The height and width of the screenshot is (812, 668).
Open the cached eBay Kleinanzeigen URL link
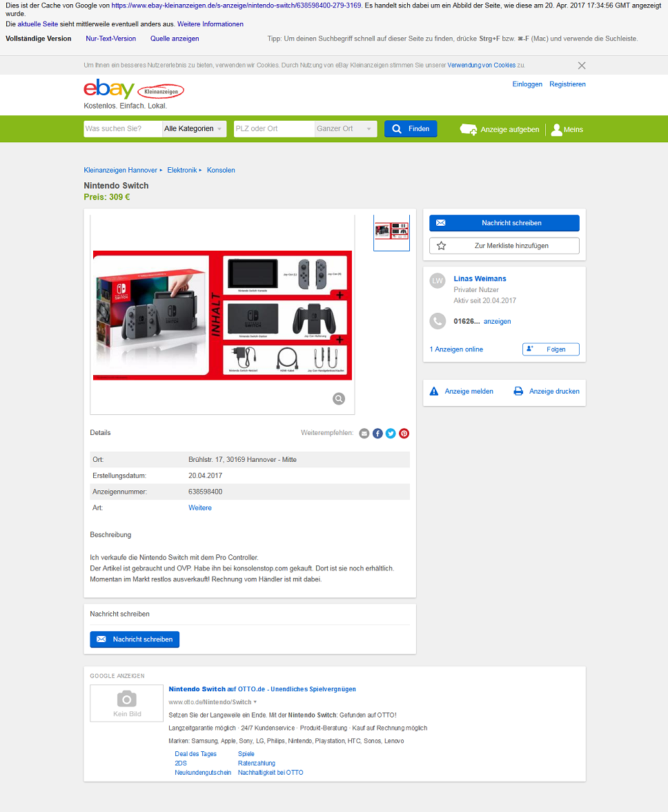(x=237, y=6)
